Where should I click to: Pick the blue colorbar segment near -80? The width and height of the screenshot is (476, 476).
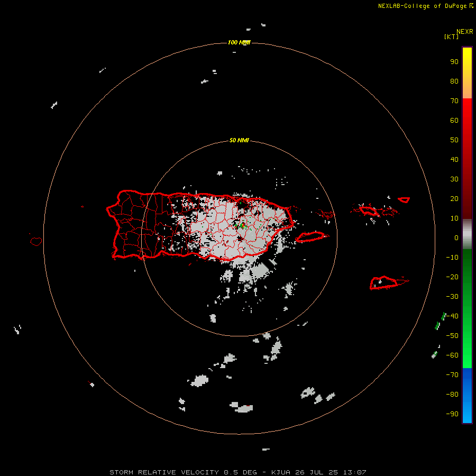[x=467, y=394]
